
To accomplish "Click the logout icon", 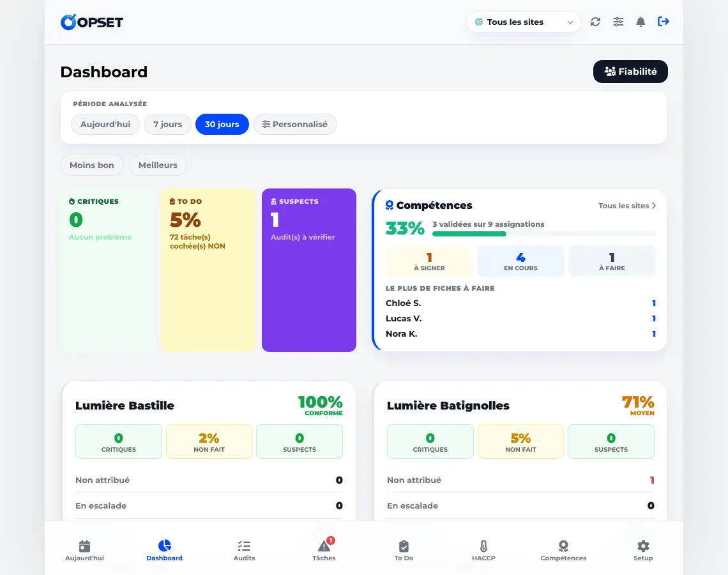I will (x=664, y=21).
